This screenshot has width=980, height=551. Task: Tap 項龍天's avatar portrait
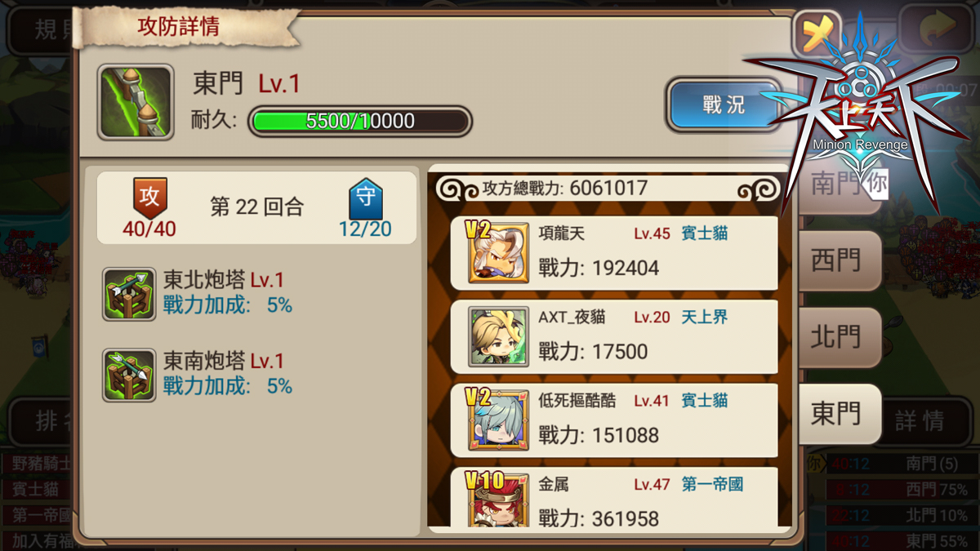(x=498, y=252)
